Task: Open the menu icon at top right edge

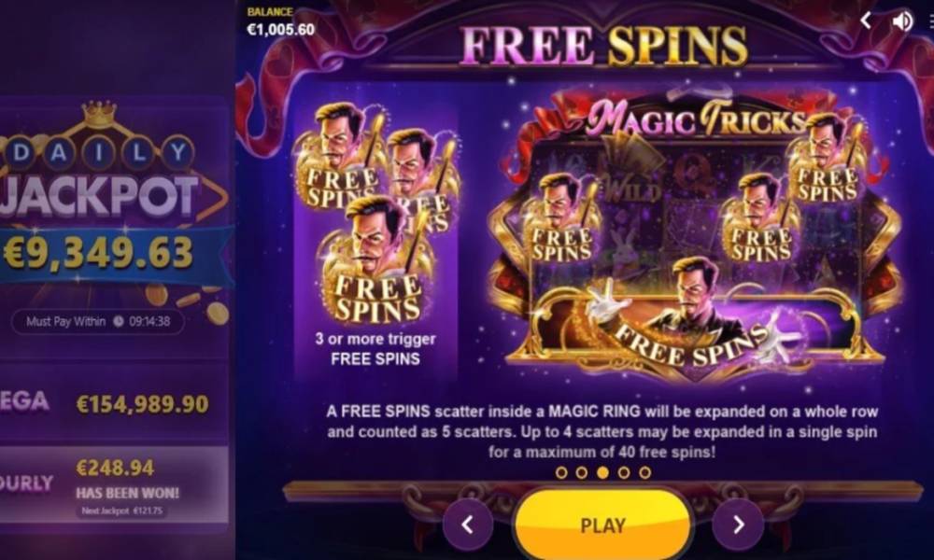Action: (x=931, y=21)
